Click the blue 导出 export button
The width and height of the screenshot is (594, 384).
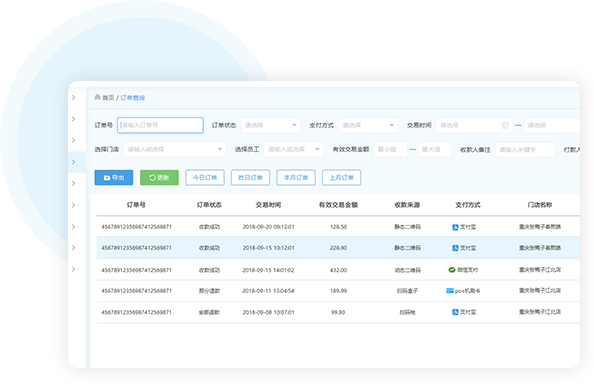(x=114, y=178)
